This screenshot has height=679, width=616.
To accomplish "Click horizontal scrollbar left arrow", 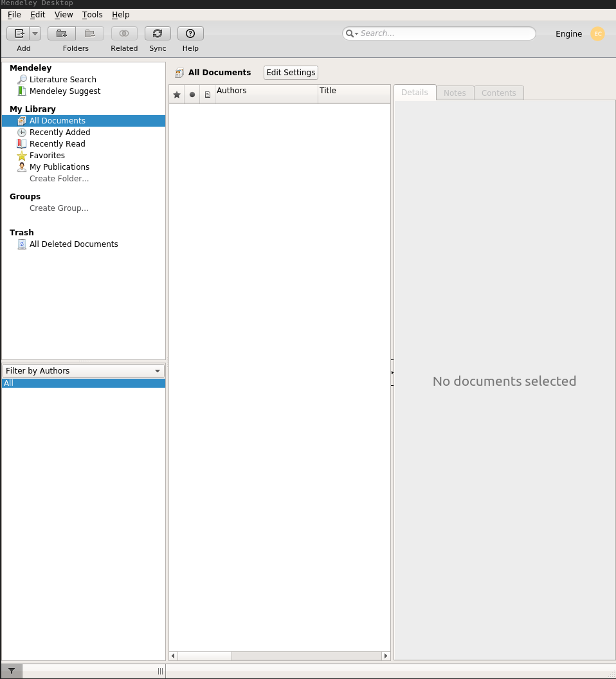I will pos(173,656).
